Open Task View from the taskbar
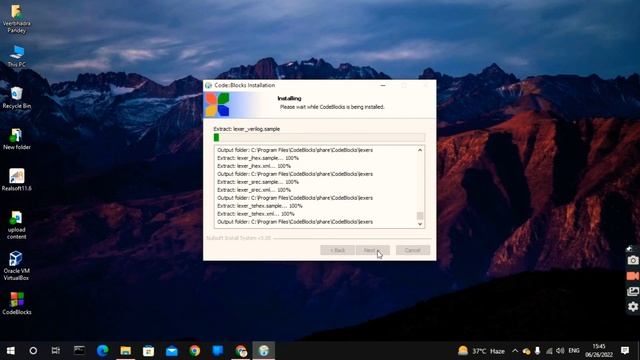 point(56,351)
